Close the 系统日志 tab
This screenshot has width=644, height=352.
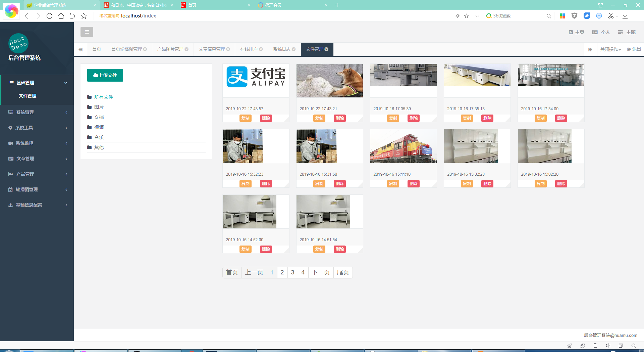pyautogui.click(x=293, y=49)
